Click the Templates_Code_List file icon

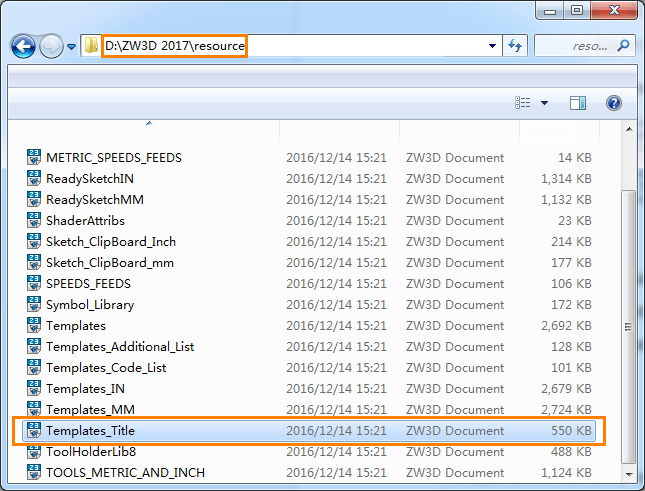tap(34, 367)
